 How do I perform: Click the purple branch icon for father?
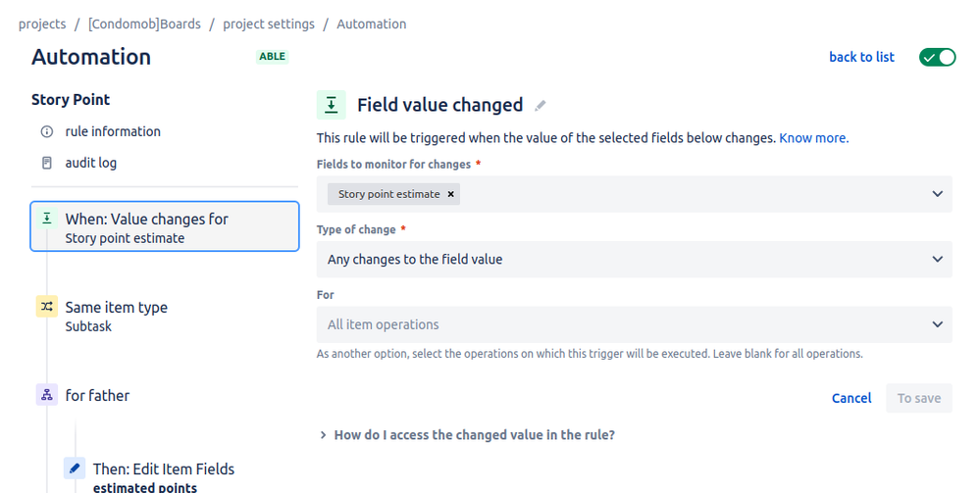pyautogui.click(x=47, y=394)
